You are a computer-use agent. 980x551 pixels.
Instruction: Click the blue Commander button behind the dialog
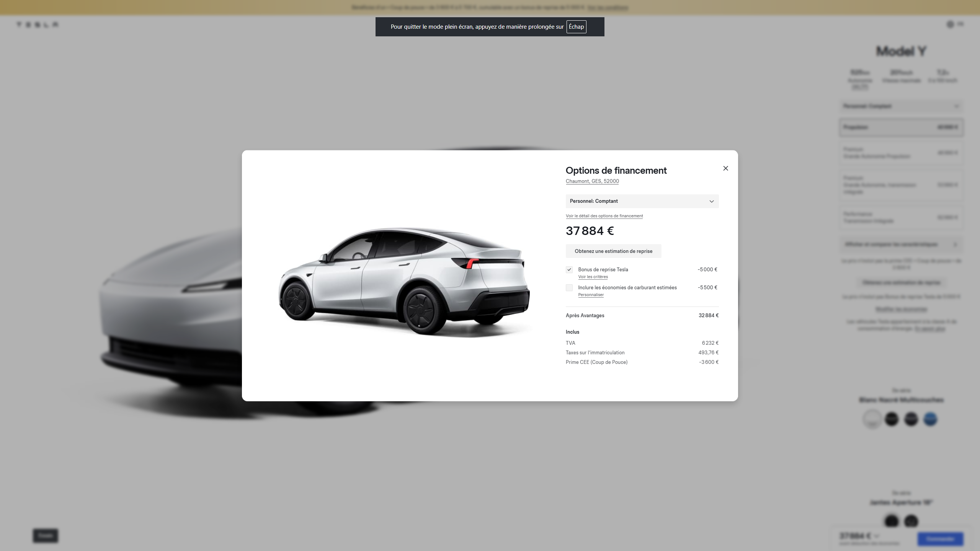tap(940, 539)
